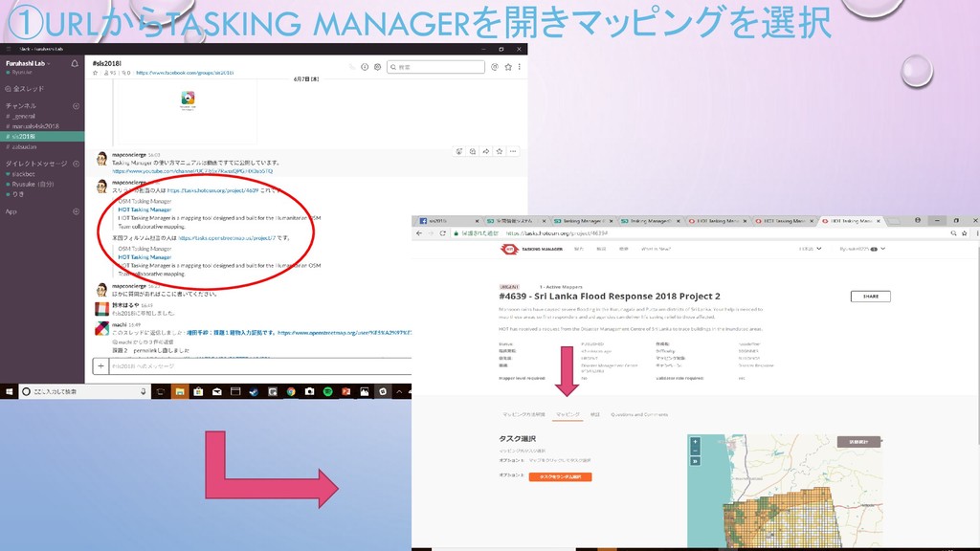This screenshot has width=980, height=551.
Task: Click the HOT Tasking Manager logo
Action: (x=531, y=250)
